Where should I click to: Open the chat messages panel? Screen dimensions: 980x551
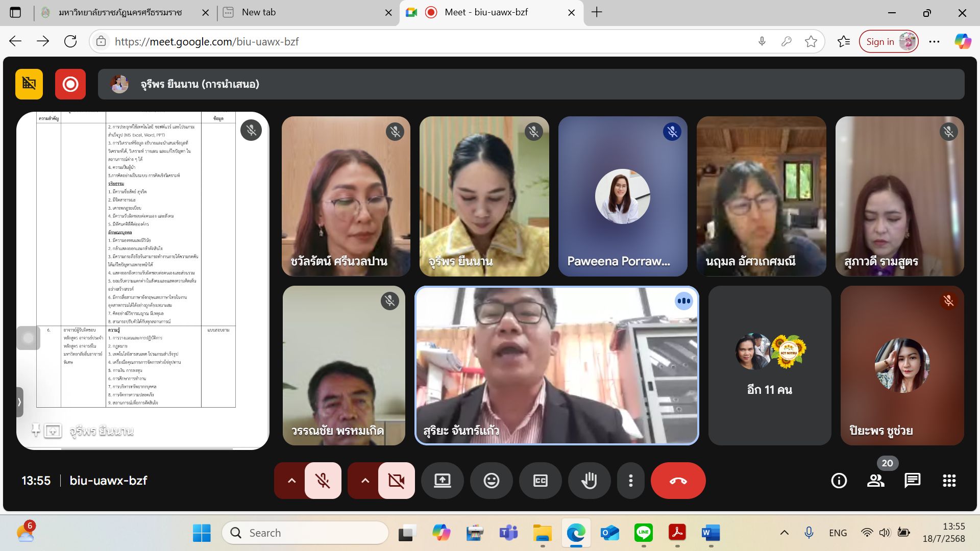912,480
